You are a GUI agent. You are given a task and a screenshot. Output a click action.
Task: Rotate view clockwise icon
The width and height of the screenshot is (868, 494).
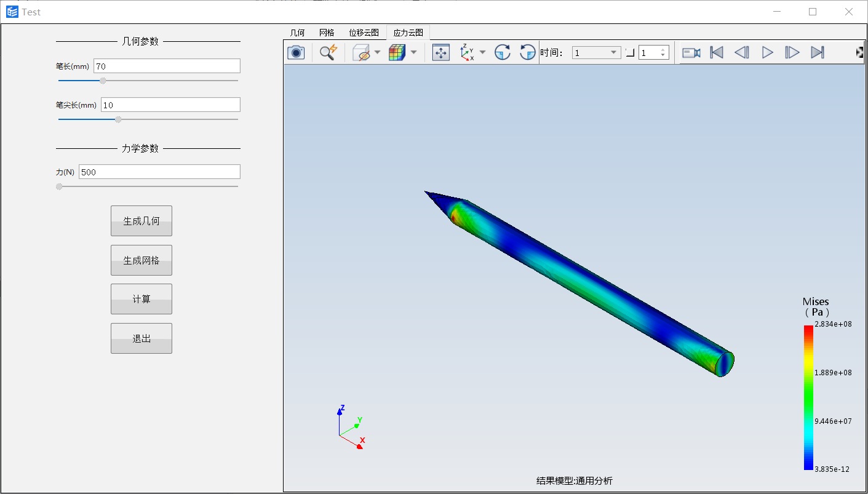coord(503,53)
